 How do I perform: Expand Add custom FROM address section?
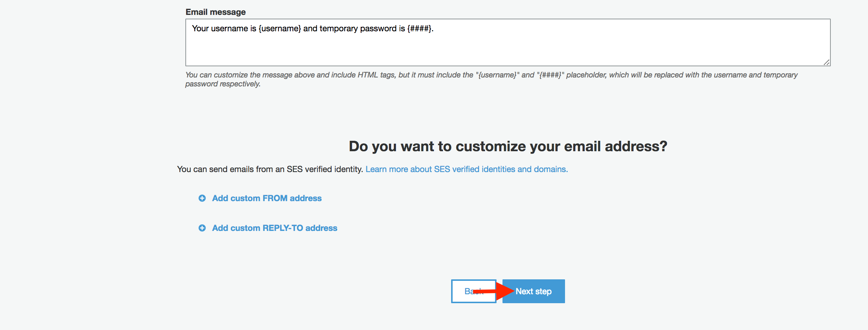[x=267, y=198]
